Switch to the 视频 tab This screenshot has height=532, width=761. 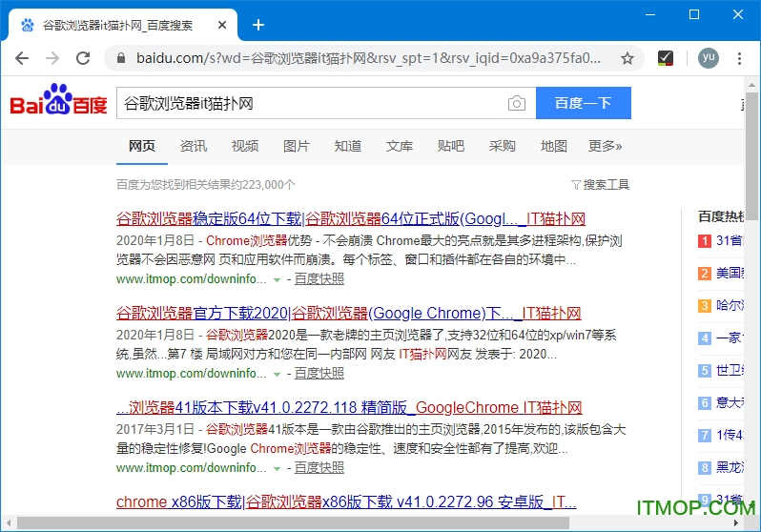[x=244, y=146]
